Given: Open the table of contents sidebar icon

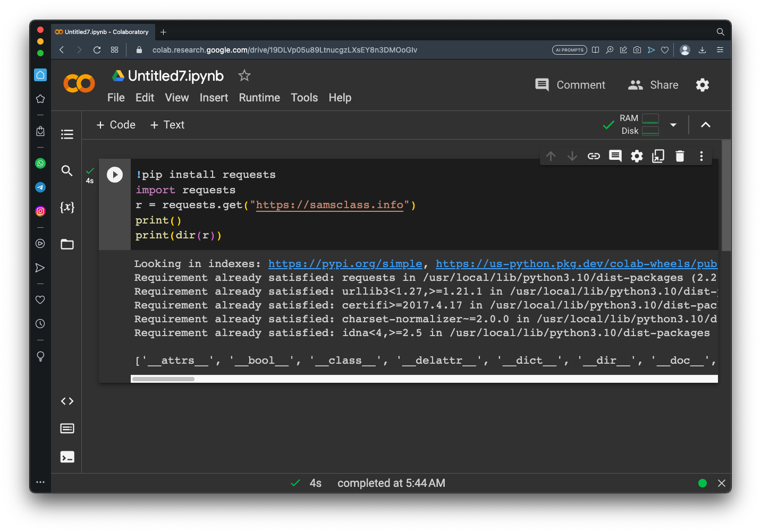Looking at the screenshot, I should [67, 134].
